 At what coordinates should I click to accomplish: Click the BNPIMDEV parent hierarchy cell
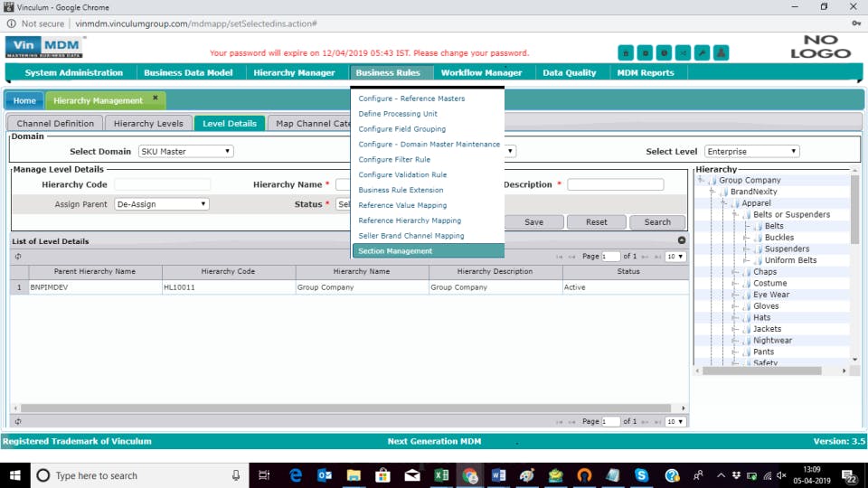click(95, 287)
